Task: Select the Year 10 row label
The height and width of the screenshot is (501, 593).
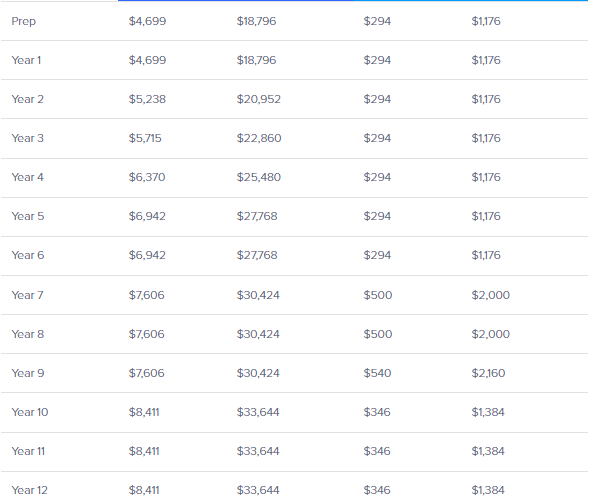Action: tap(30, 412)
